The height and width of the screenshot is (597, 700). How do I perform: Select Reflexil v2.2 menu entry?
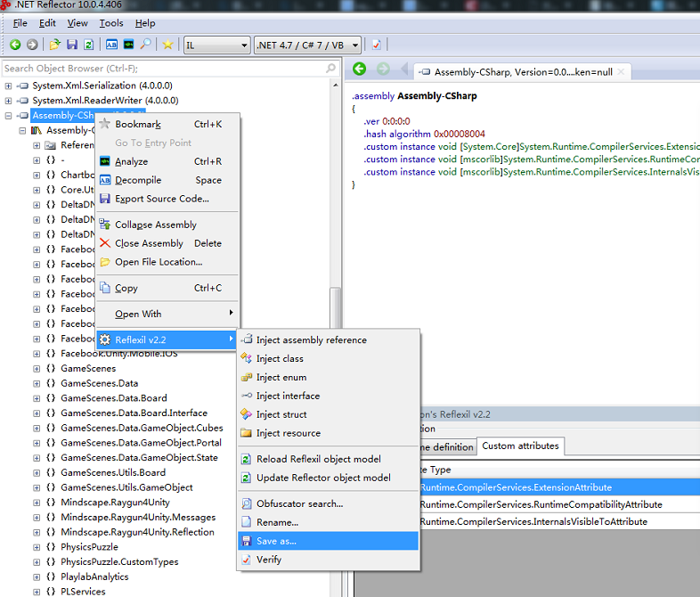(167, 339)
